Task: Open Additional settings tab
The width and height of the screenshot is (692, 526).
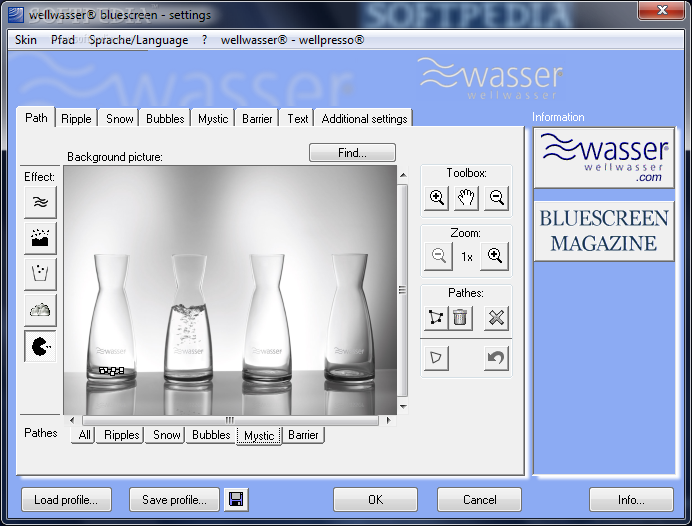Action: pyautogui.click(x=364, y=119)
